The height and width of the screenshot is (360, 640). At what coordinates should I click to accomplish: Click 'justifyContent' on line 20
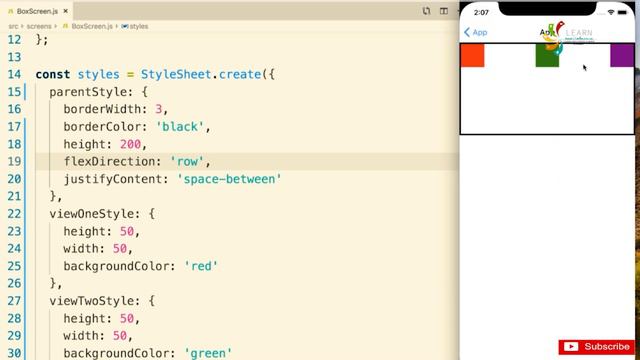[112, 179]
